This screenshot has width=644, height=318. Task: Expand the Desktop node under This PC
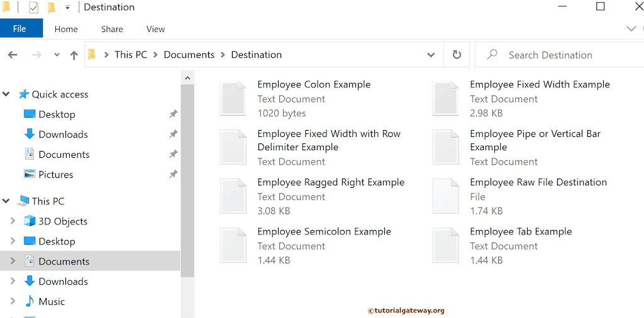[13, 241]
